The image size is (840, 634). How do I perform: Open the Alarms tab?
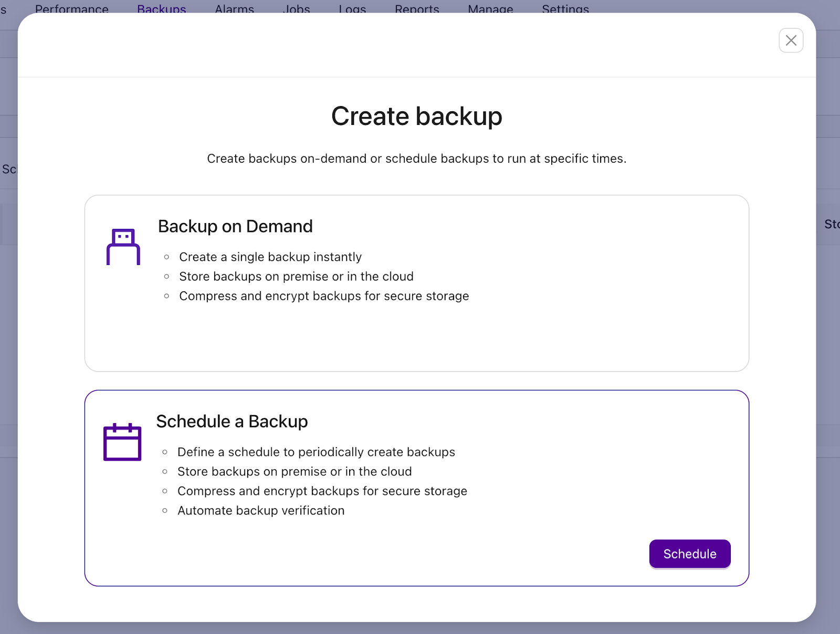234,9
